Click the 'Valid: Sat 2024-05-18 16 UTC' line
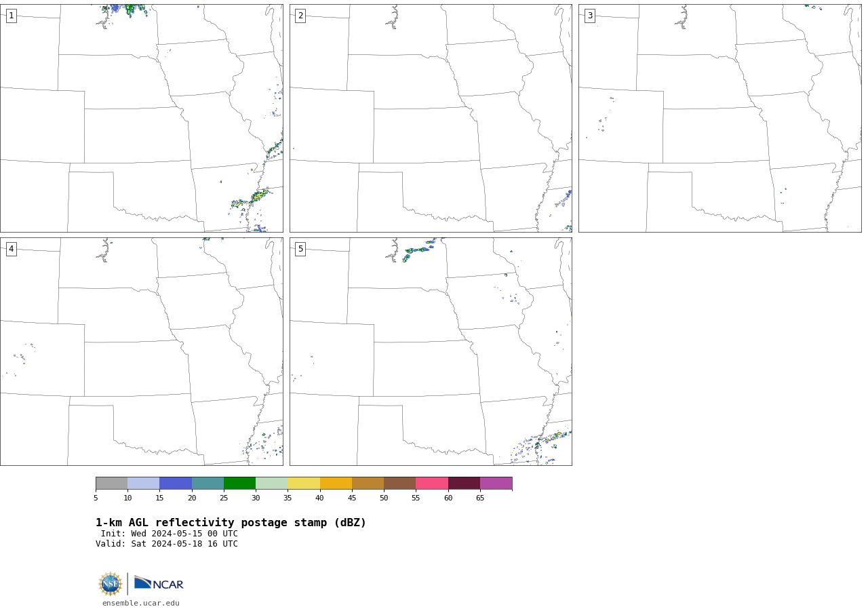Viewport: 868px width, 611px height. tap(167, 544)
